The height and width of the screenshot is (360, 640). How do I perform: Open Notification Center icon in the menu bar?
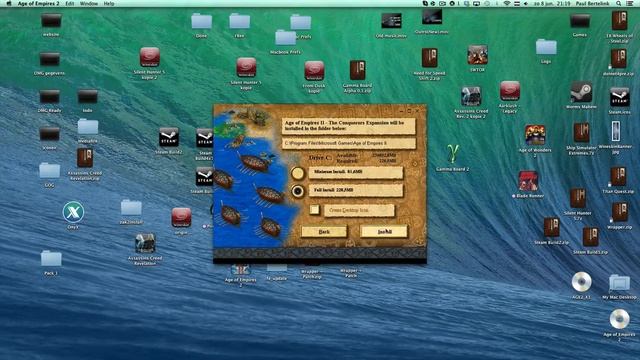(x=630, y=3)
